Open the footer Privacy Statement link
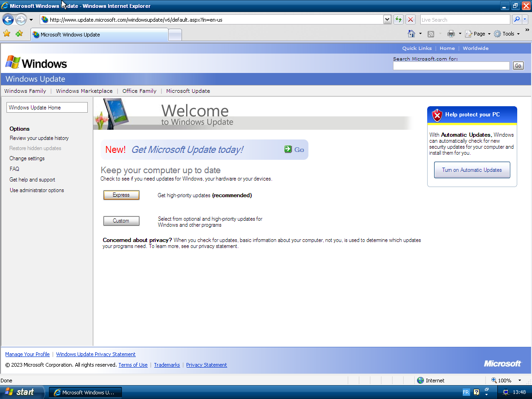The height and width of the screenshot is (399, 532). click(x=206, y=365)
